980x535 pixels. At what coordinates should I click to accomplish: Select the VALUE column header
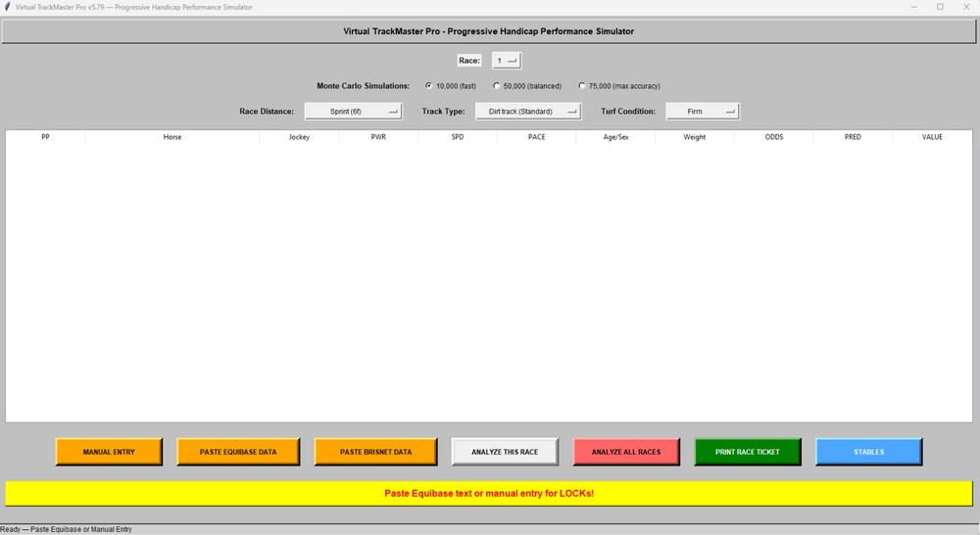932,137
